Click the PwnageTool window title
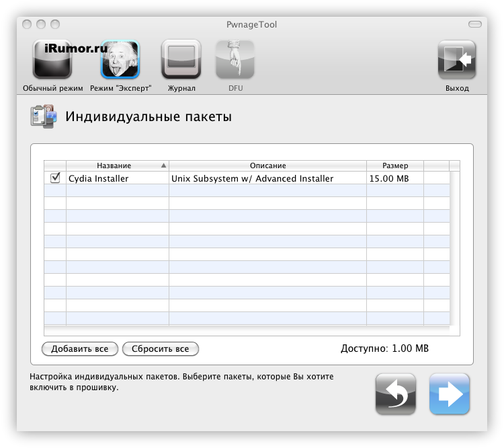Image resolution: width=504 pixels, height=448 pixels. click(251, 24)
